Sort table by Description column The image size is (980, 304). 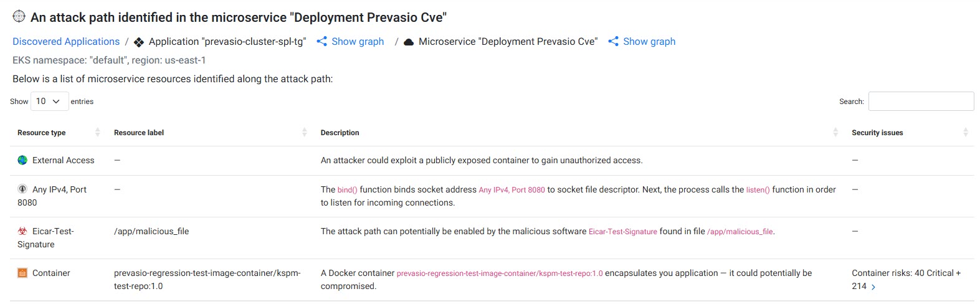(x=835, y=132)
